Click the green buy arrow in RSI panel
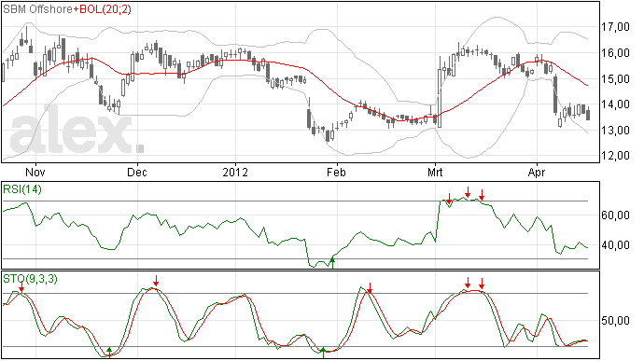This screenshot has width=644, height=361. [x=332, y=262]
